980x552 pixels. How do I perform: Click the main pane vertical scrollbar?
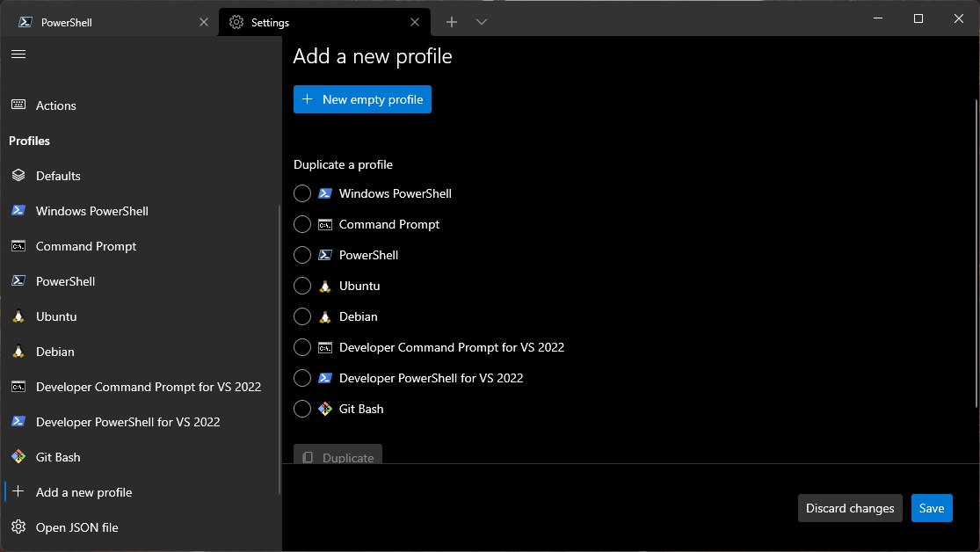[x=976, y=253]
